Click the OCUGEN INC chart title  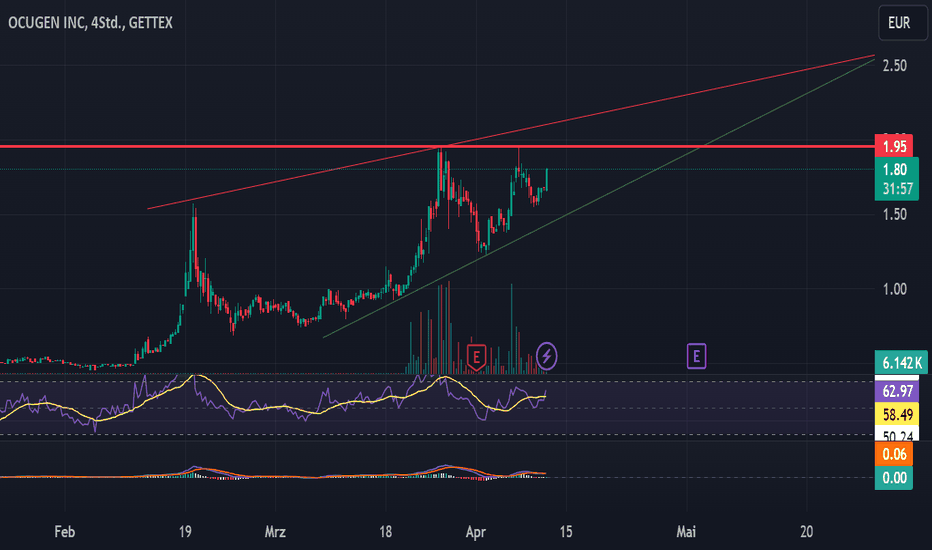click(x=90, y=23)
